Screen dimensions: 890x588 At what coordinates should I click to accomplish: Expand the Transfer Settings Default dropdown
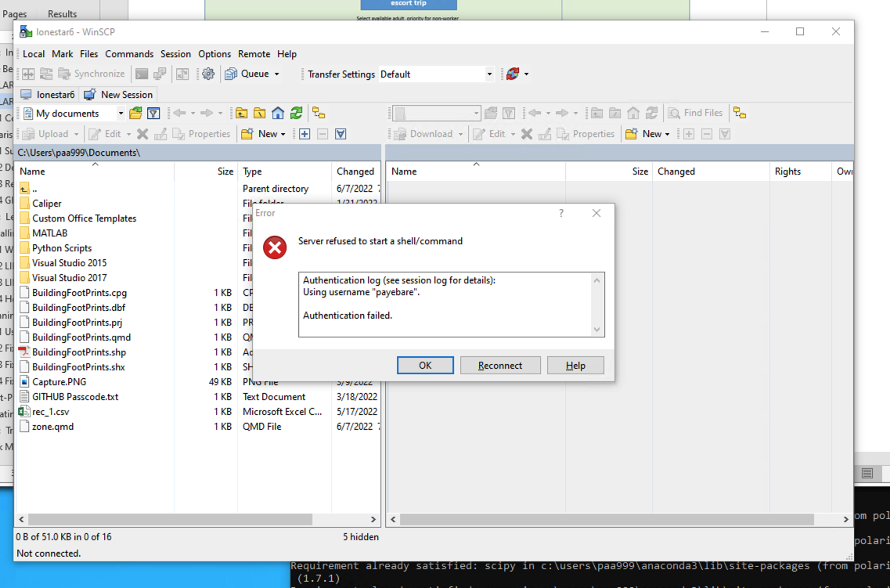coord(489,74)
